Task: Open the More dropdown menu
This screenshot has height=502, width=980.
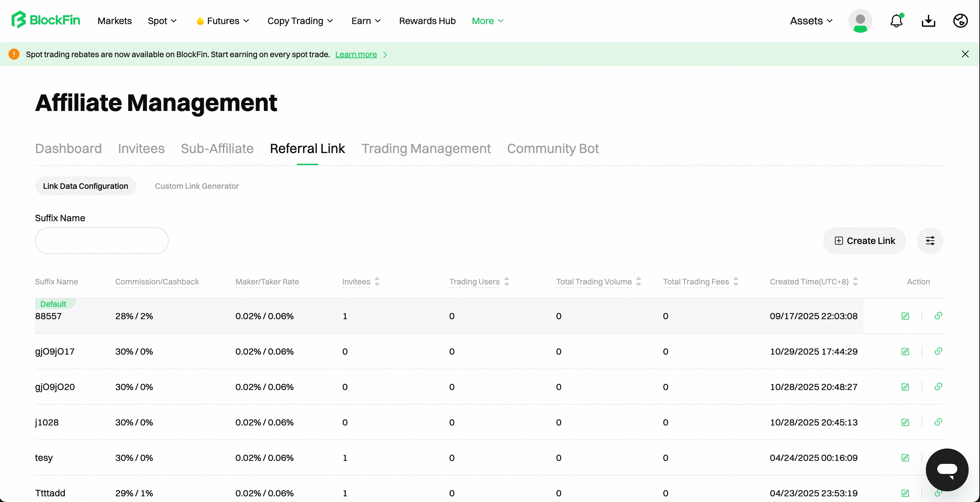Action: (487, 21)
